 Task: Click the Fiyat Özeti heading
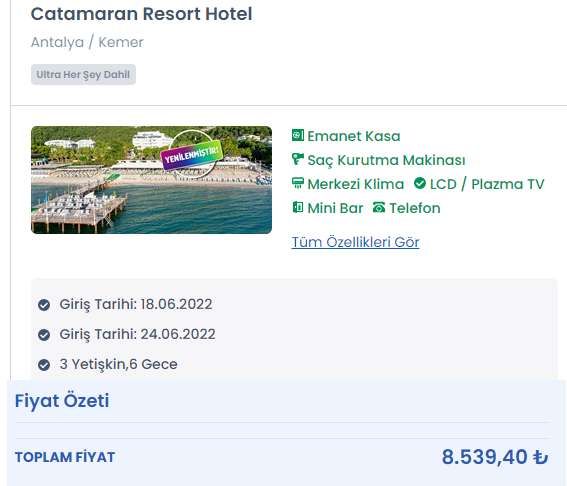point(62,401)
